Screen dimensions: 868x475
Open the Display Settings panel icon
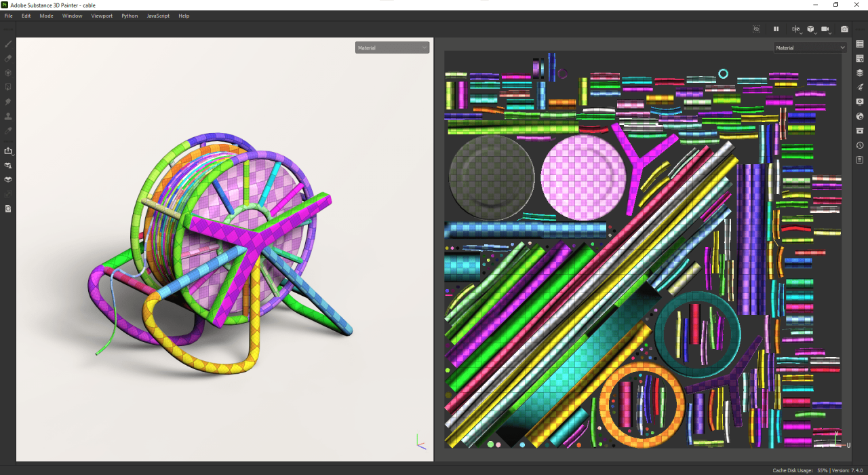pos(860,102)
